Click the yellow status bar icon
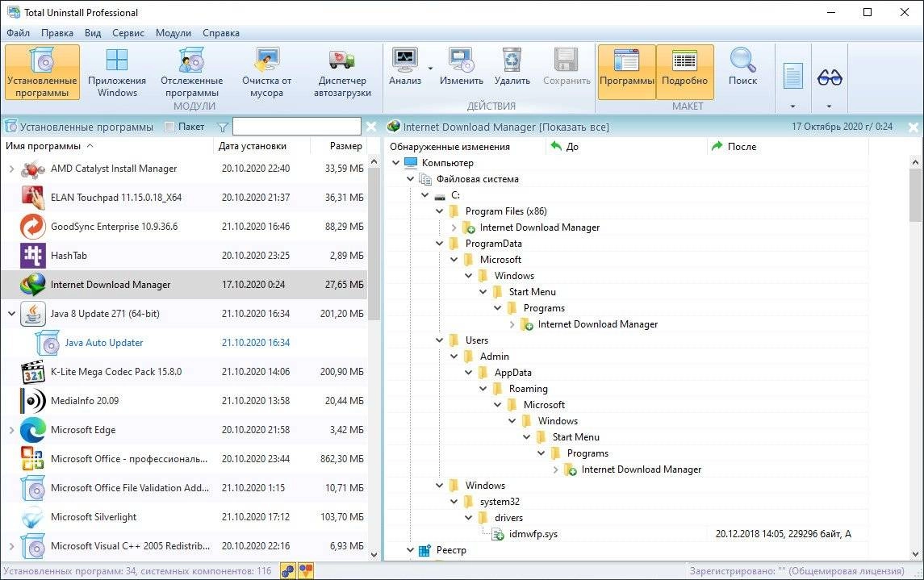Image resolution: width=924 pixels, height=580 pixels. point(306,570)
